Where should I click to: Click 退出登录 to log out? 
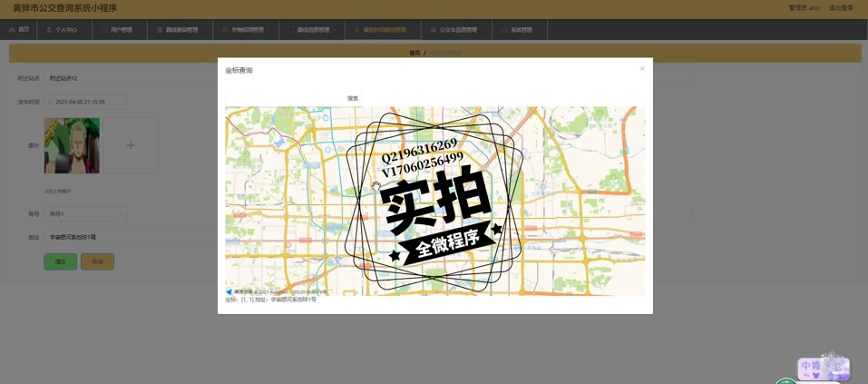click(x=840, y=8)
